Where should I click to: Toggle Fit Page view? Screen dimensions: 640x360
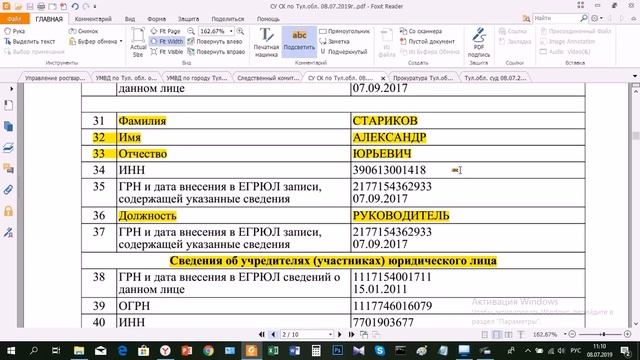165,31
